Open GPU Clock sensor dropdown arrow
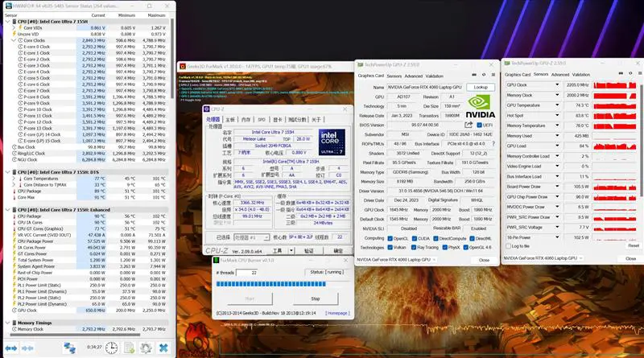Screen dimensions: 644x358 557,85
